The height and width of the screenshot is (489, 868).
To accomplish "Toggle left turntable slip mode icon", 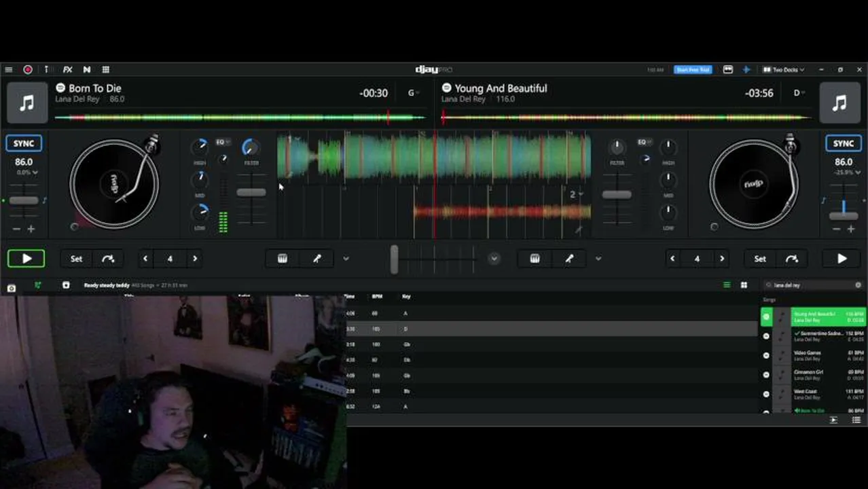I will [74, 227].
